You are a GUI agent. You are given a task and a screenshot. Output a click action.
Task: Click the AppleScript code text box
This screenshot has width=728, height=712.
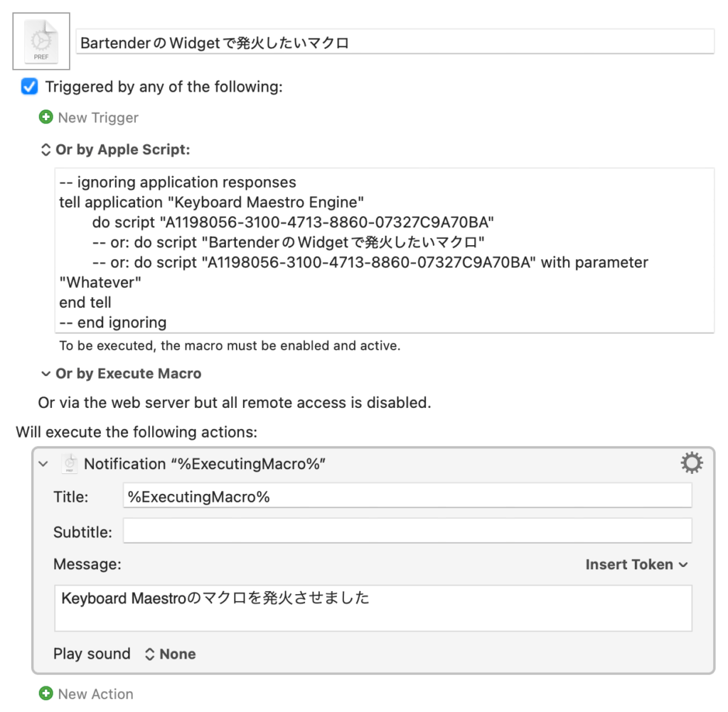[385, 250]
